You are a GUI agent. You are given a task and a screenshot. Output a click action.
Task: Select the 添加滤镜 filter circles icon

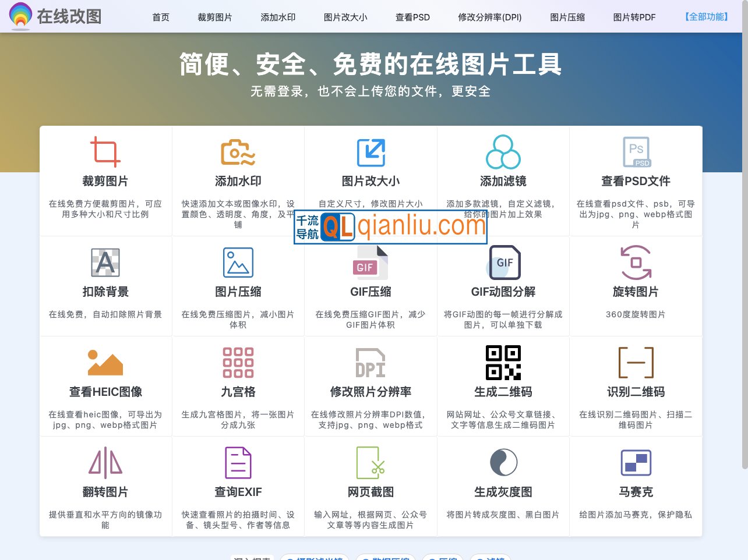tap(503, 151)
